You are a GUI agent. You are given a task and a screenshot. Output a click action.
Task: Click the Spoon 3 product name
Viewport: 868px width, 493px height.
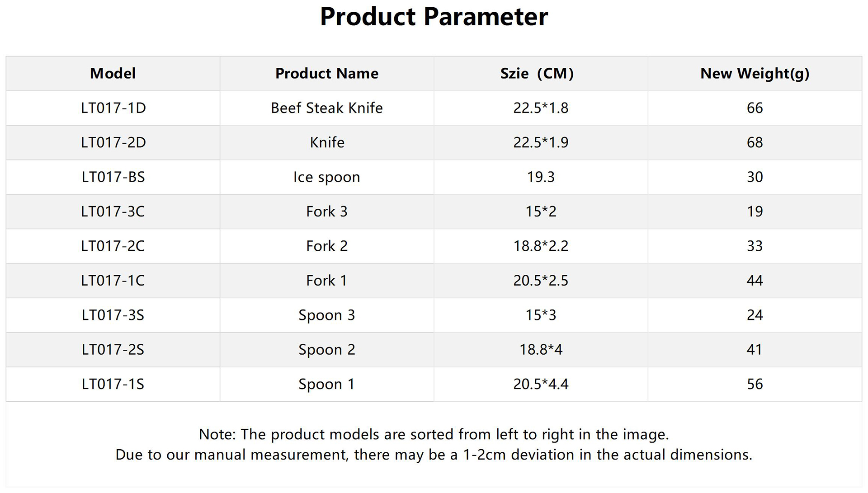coord(327,315)
